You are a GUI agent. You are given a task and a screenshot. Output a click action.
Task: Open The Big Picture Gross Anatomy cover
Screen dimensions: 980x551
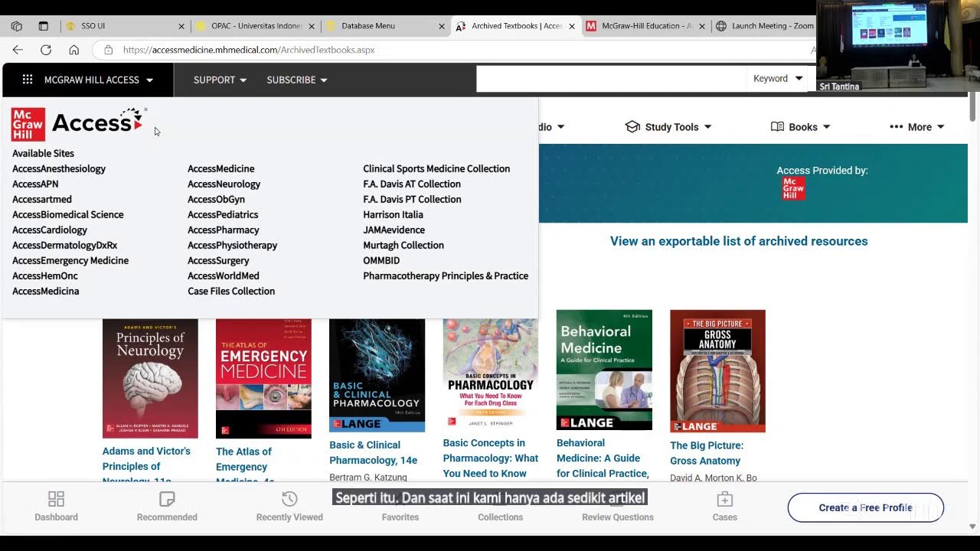coord(717,371)
